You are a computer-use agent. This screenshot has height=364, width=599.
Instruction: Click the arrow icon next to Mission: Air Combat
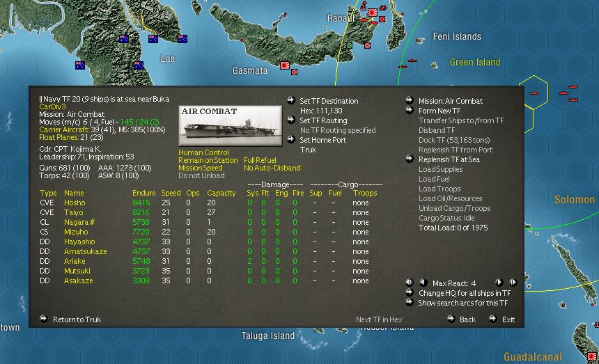[x=410, y=100]
